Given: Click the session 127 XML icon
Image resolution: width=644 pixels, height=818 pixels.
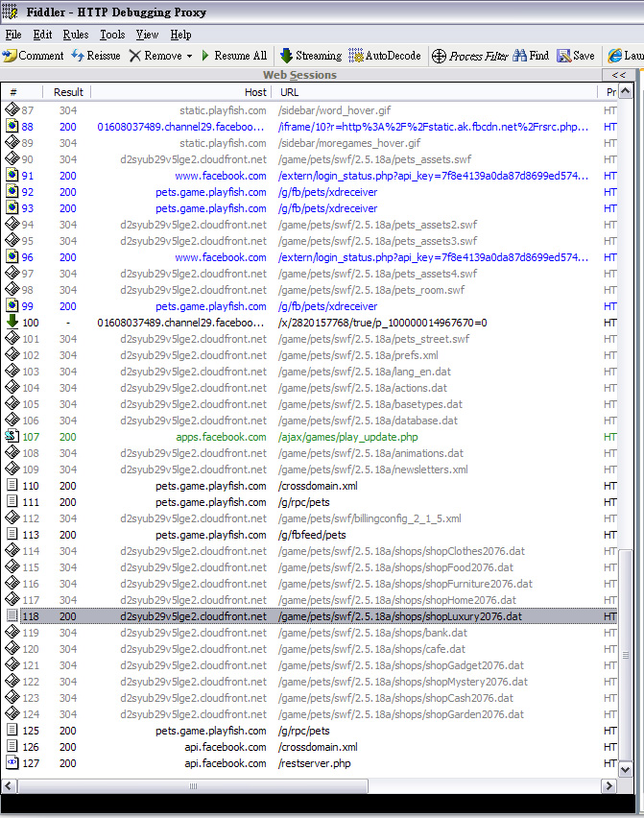Looking at the screenshot, I should [12, 762].
